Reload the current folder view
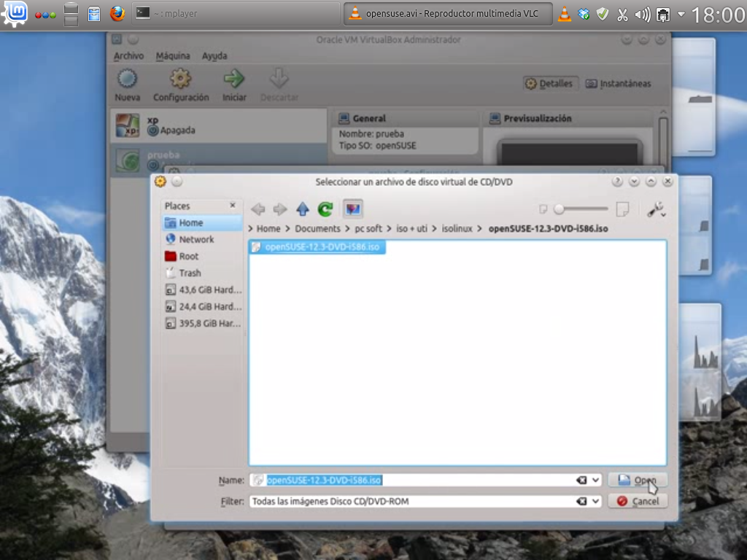Screen dimensions: 747x560 325,209
